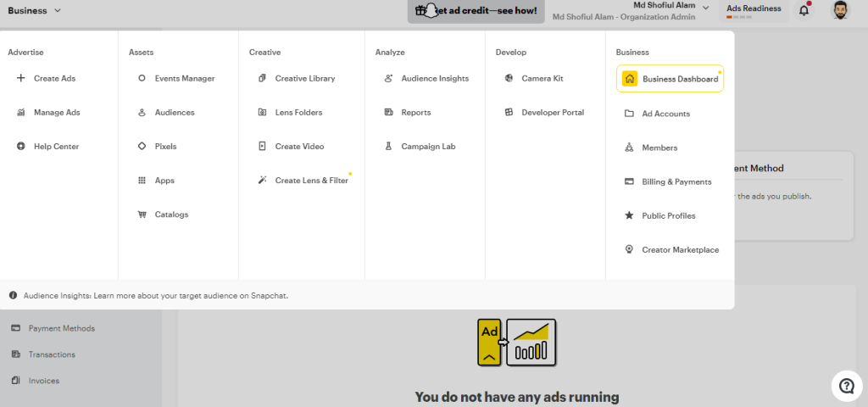Click the Creator Marketplace icon
This screenshot has height=407, width=868.
[x=629, y=250]
